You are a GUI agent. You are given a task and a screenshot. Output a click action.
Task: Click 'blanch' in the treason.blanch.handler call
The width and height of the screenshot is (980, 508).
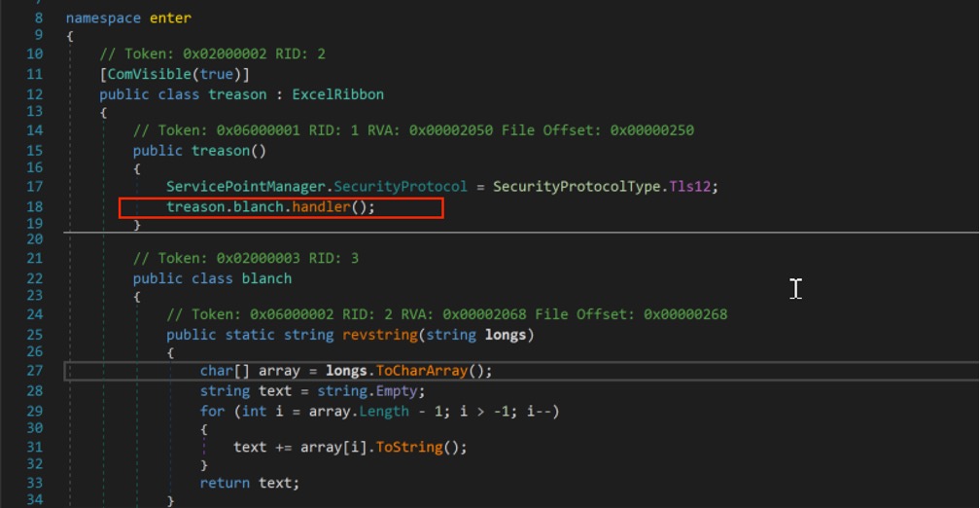[x=259, y=207]
